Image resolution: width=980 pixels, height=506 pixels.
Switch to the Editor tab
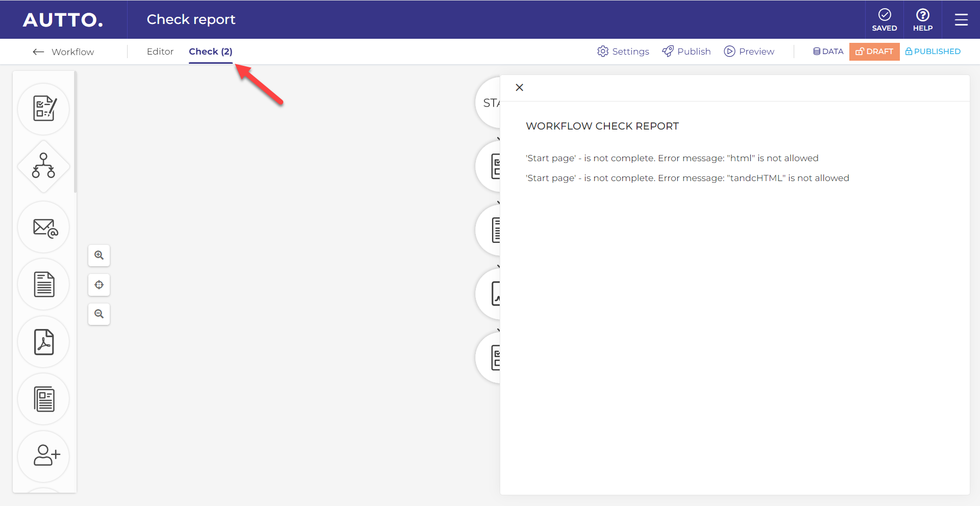pos(160,52)
